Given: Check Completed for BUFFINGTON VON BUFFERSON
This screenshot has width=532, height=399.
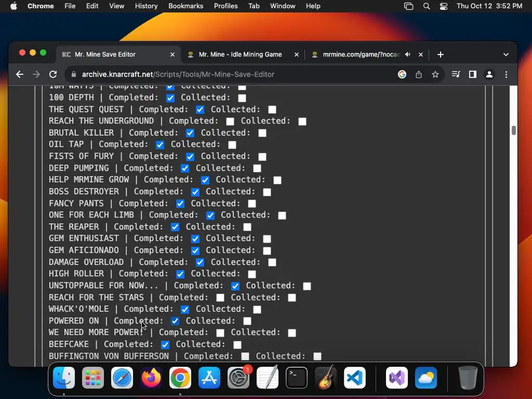Looking at the screenshot, I should click(x=245, y=356).
